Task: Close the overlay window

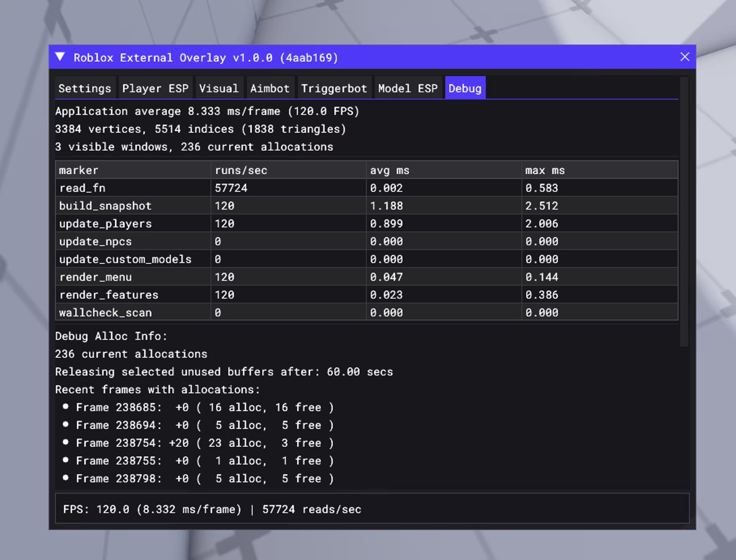Action: (685, 57)
